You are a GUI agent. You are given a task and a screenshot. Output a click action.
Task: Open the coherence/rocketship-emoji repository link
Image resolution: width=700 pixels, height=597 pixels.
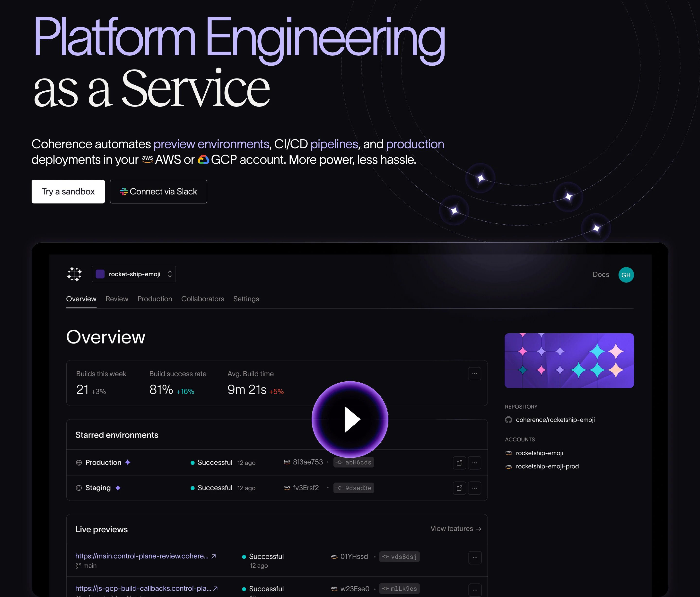pos(555,420)
